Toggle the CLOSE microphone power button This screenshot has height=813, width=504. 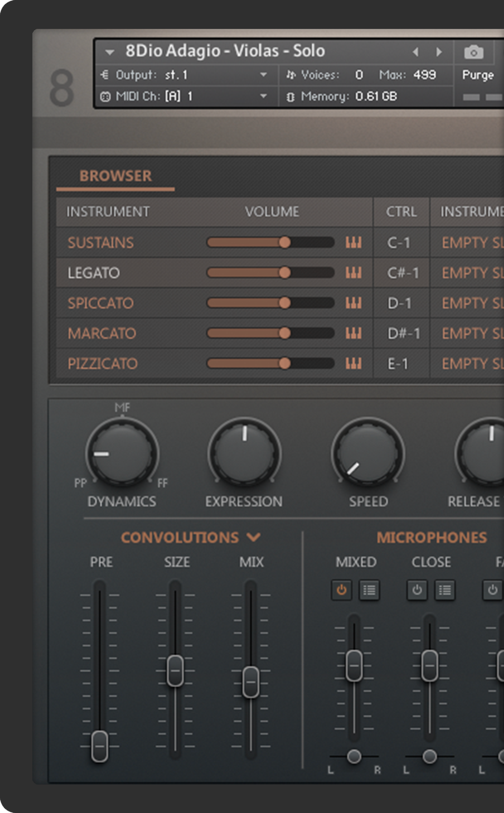pyautogui.click(x=417, y=590)
